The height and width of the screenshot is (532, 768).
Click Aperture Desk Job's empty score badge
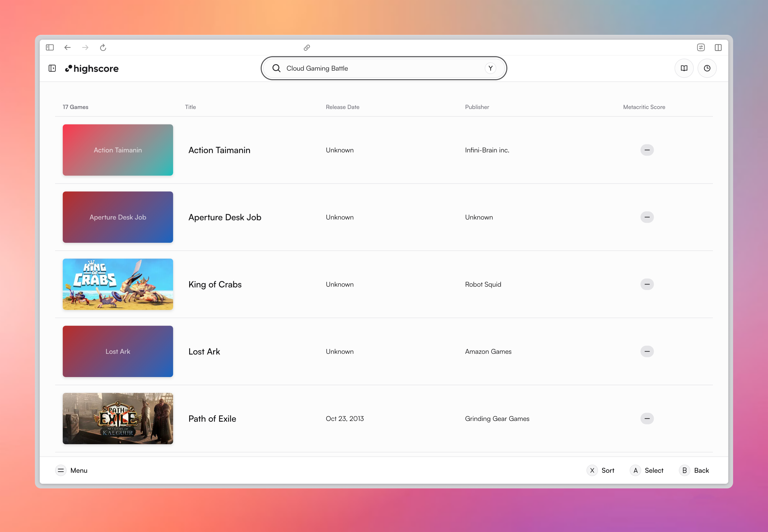(x=647, y=217)
